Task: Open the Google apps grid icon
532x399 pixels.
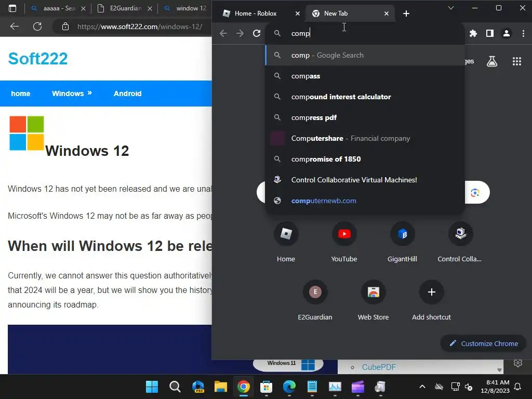Action: point(517,61)
